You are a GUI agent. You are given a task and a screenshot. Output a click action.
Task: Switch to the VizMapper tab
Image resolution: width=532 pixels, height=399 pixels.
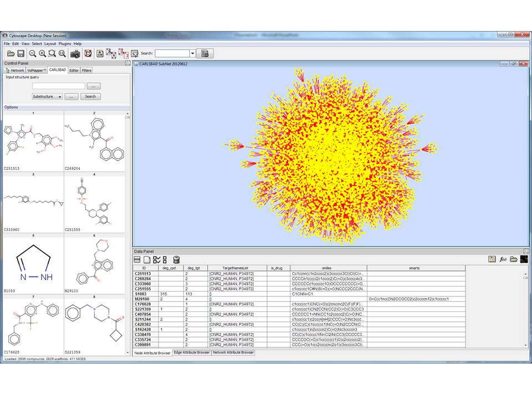coord(37,70)
